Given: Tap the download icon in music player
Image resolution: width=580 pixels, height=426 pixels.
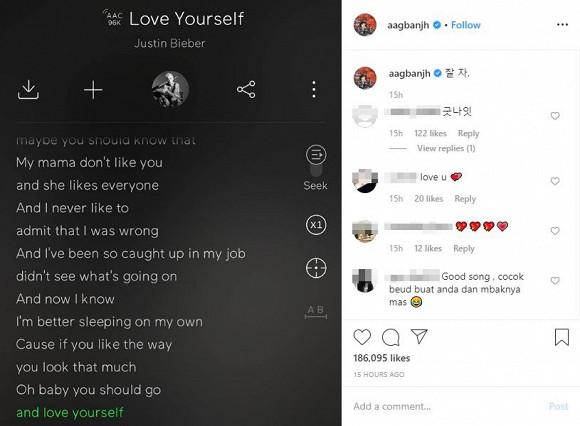Looking at the screenshot, I should pos(28,90).
